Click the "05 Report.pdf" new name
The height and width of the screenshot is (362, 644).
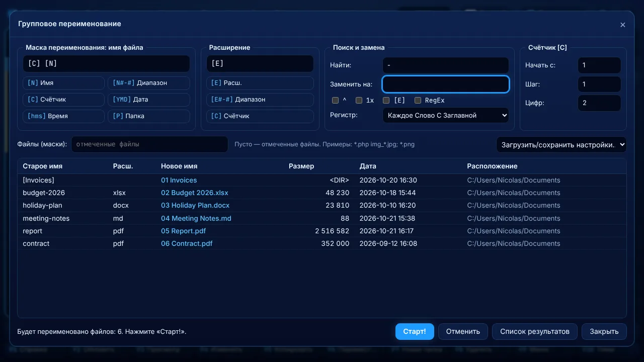[x=183, y=231]
